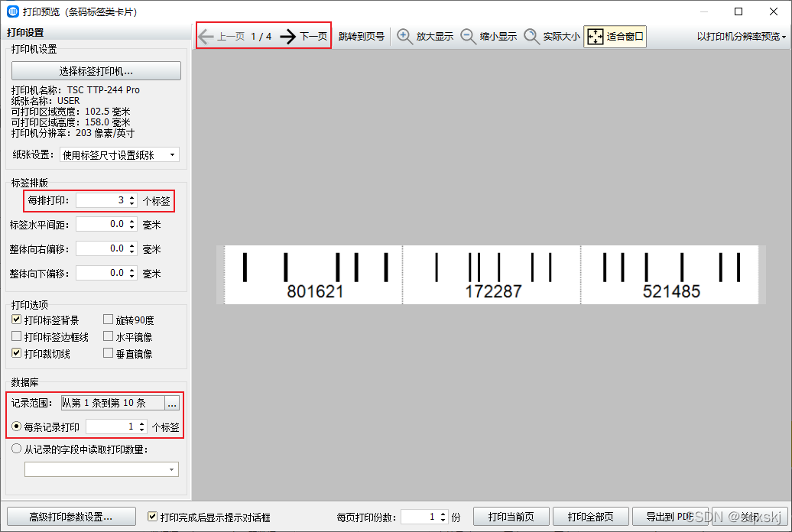Enable print label border lines checkbox
792x532 pixels.
pos(17,336)
